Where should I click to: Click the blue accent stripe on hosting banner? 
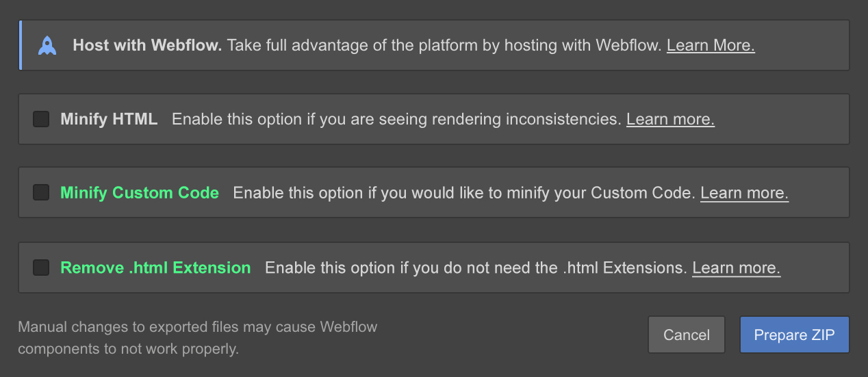tap(20, 45)
